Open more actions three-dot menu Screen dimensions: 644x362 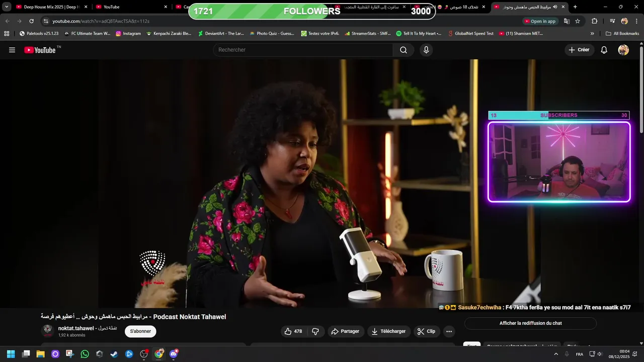(449, 331)
